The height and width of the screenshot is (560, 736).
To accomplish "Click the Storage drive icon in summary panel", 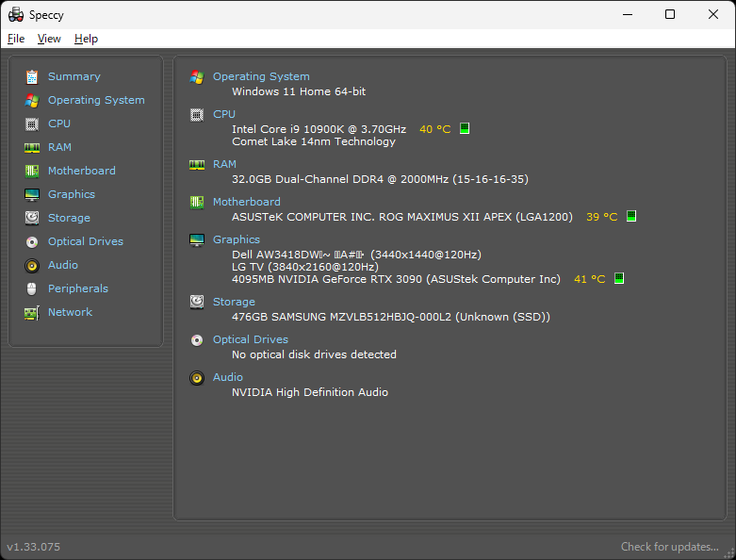I will (197, 302).
